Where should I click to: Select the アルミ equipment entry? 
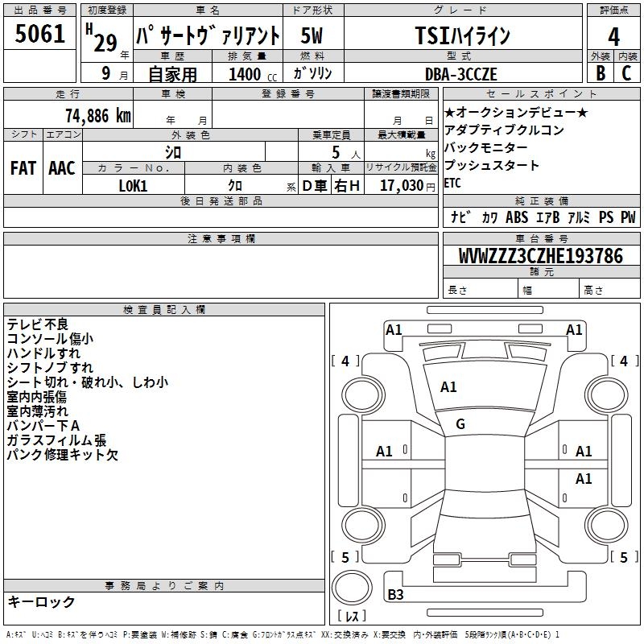579,217
